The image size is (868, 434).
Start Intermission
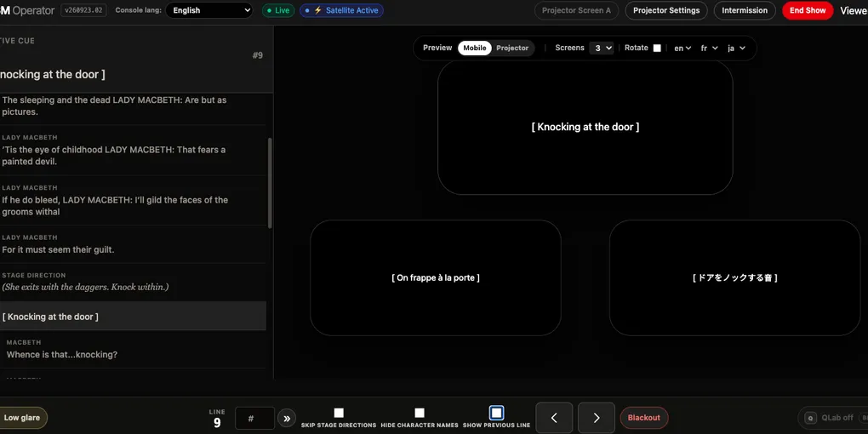coord(745,10)
